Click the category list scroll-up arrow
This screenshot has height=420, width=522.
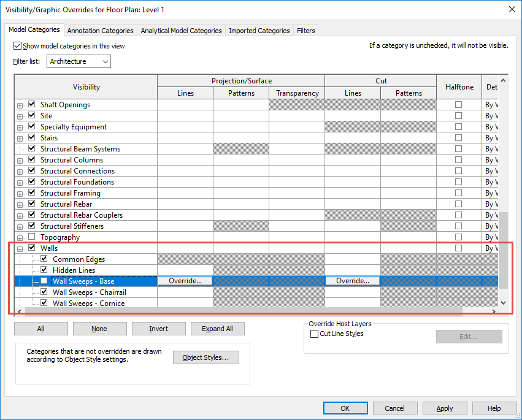click(x=504, y=80)
